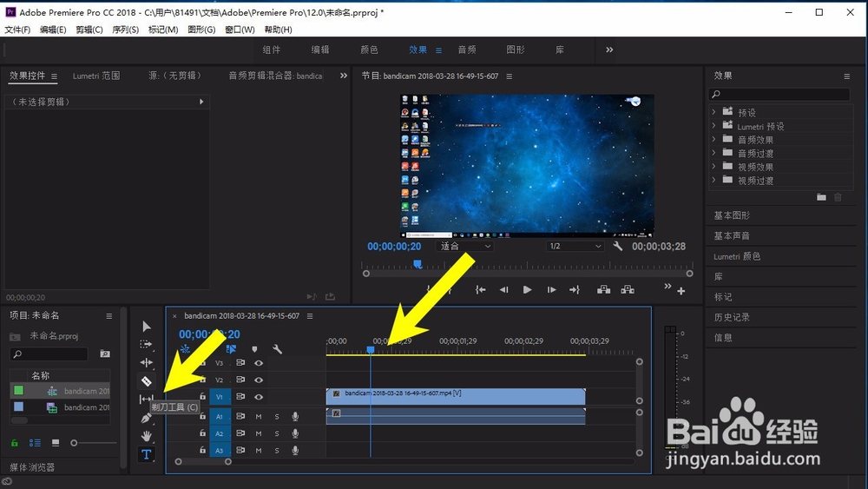Open the 剪辑(C) menu
Screen dimensions: 868x489
pos(89,30)
